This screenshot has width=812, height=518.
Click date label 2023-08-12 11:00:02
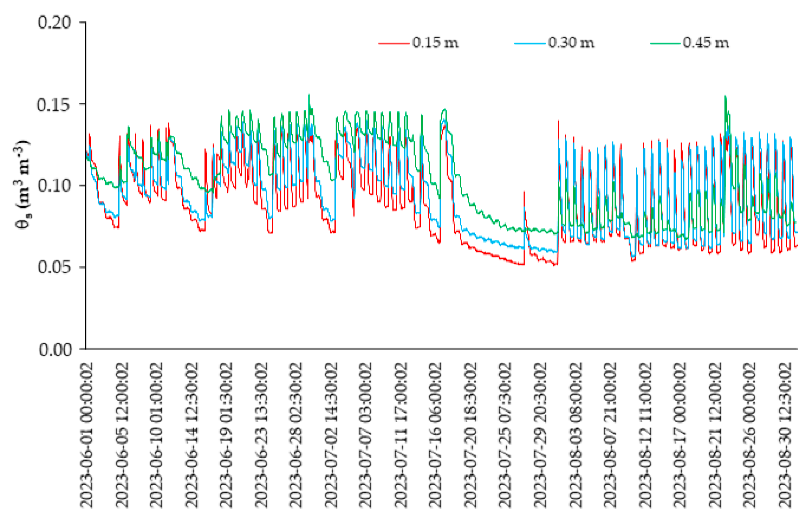click(x=645, y=435)
